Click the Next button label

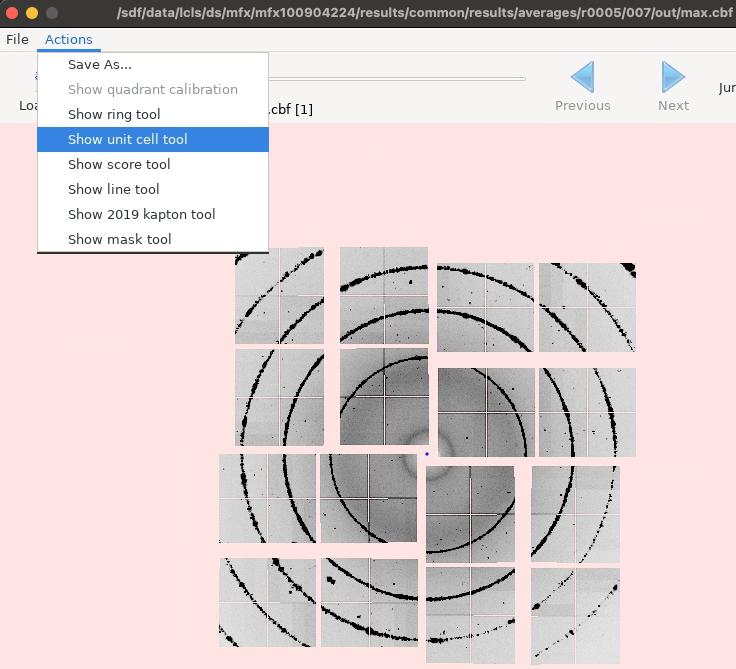tap(673, 106)
